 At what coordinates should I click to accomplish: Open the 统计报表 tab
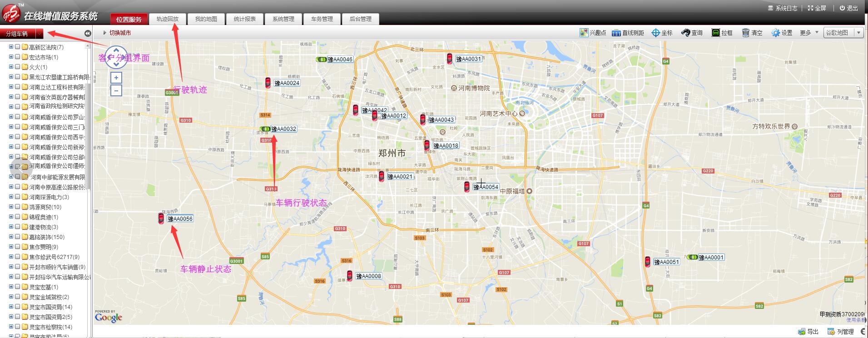click(245, 19)
